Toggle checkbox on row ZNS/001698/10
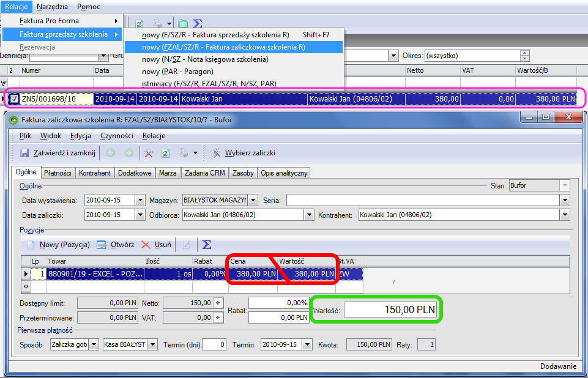The height and width of the screenshot is (378, 588). [14, 99]
